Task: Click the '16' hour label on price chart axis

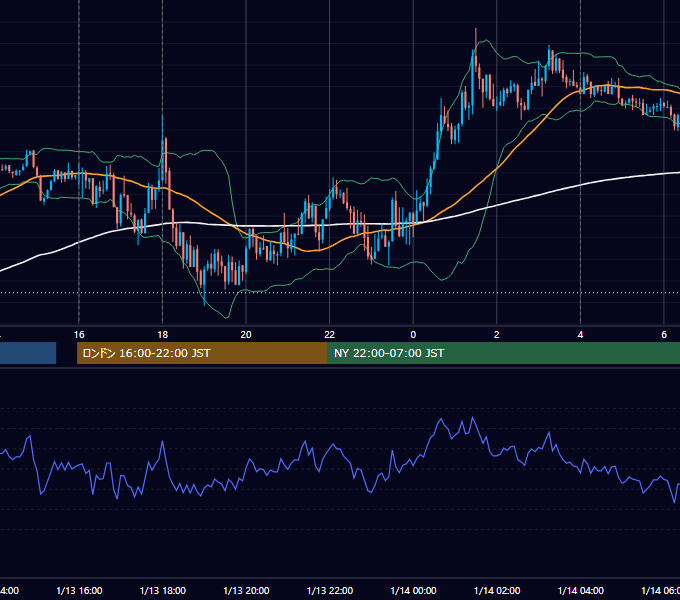Action: [x=79, y=335]
